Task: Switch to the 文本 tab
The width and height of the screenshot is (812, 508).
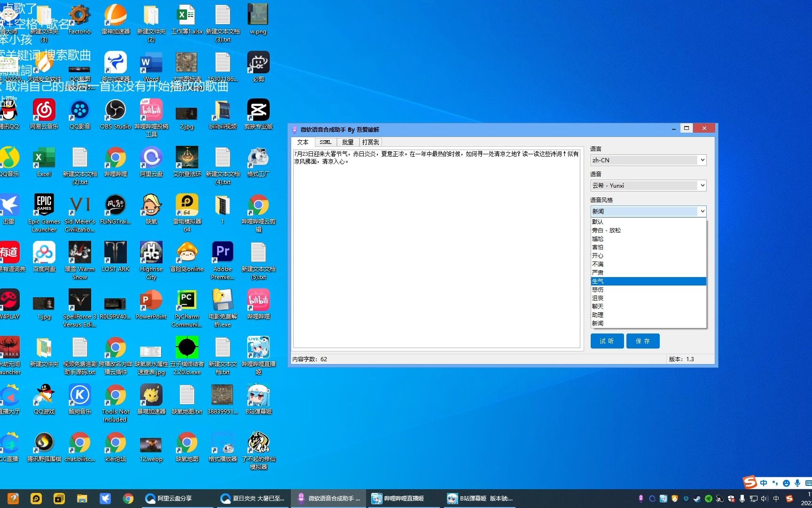Action: click(x=303, y=142)
